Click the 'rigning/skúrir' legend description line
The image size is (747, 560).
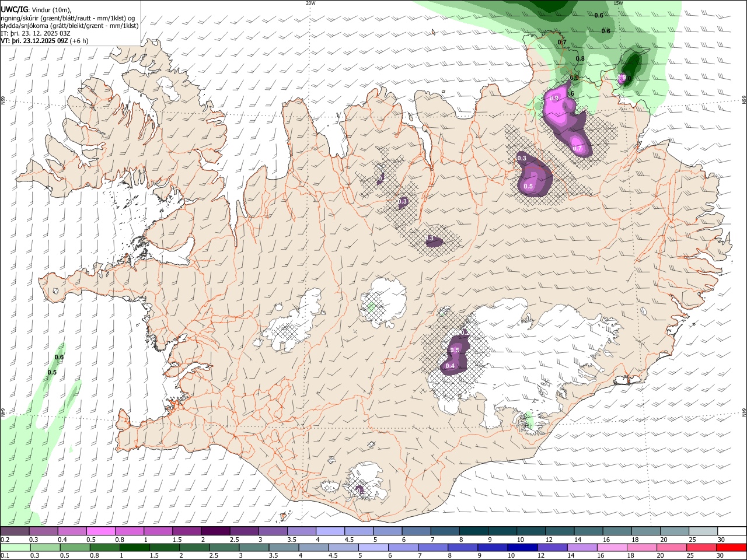tap(68, 18)
